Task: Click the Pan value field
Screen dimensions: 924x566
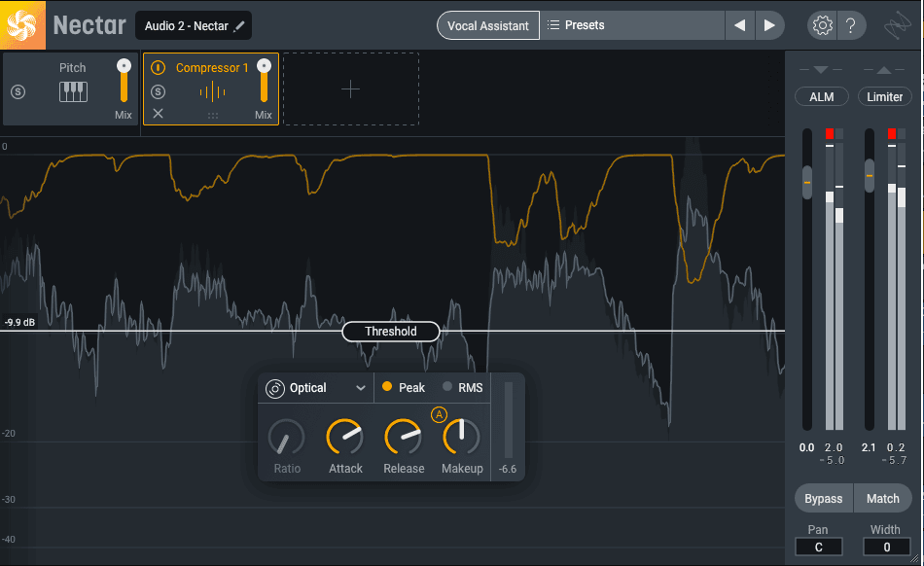Action: [819, 548]
